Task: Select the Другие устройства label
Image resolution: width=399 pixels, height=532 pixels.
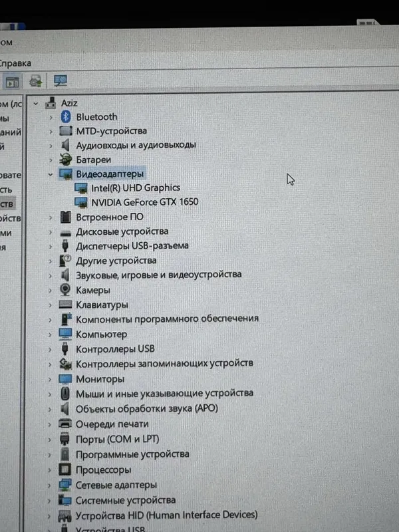Action: click(x=116, y=261)
